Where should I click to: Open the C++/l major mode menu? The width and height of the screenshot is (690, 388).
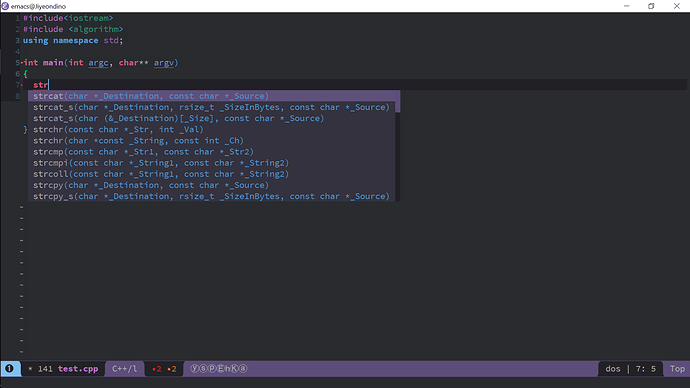pos(125,369)
